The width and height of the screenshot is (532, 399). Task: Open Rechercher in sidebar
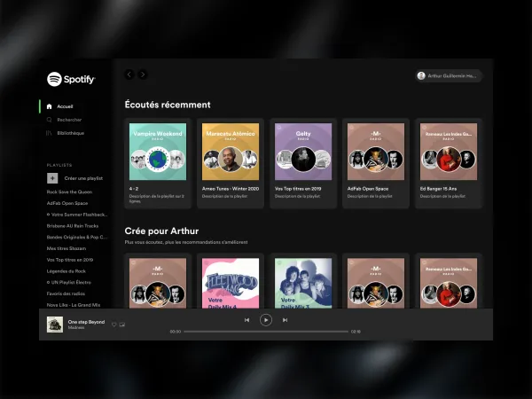69,120
